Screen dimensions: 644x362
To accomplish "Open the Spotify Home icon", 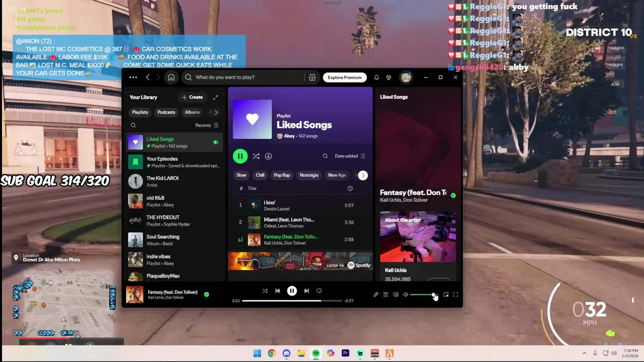I will point(171,77).
